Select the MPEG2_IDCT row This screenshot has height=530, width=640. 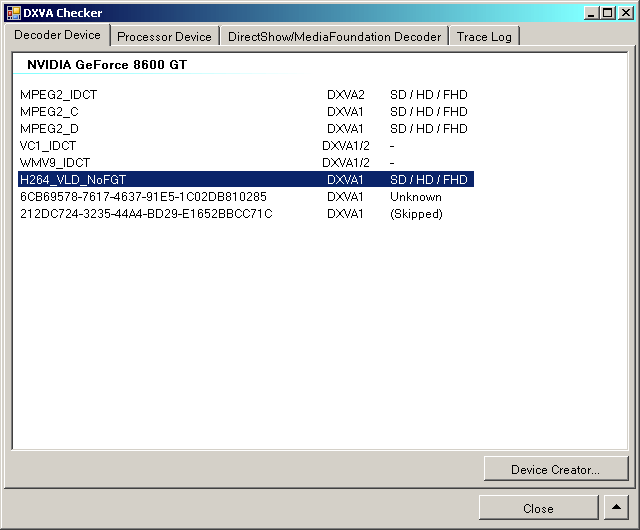[246, 95]
